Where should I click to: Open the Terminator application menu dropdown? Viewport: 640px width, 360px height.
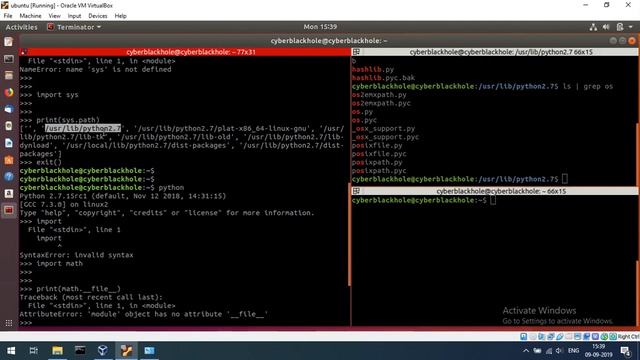click(x=74, y=27)
